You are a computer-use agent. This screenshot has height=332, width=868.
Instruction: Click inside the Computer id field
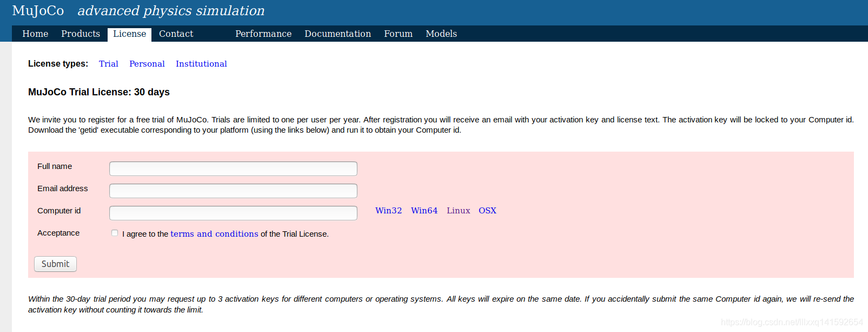point(233,213)
